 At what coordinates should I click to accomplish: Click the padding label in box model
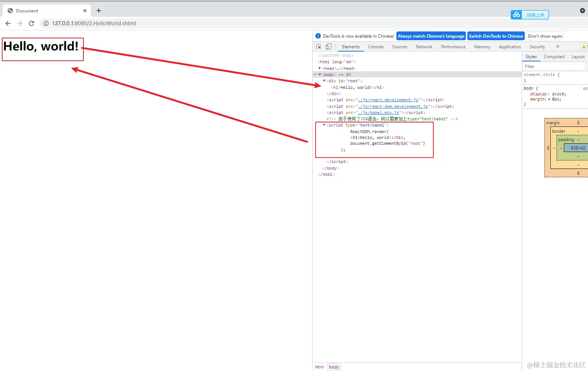566,140
